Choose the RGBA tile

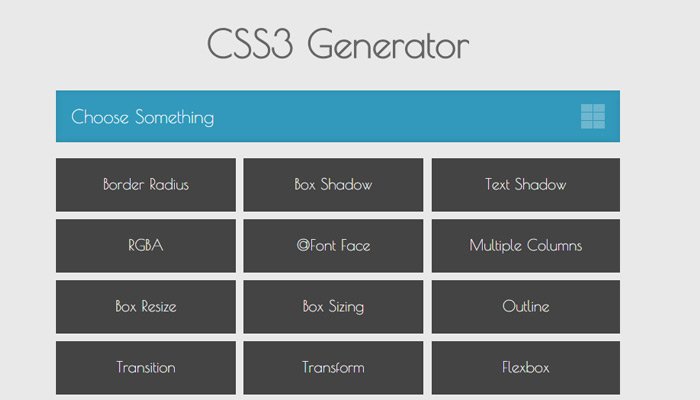pos(146,246)
